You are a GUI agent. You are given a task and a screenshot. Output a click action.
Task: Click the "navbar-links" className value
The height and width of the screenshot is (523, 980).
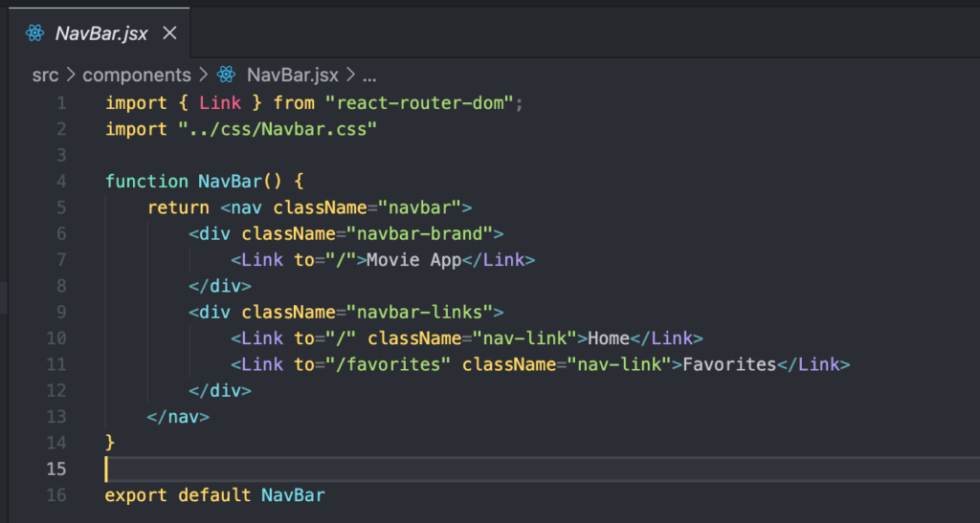click(420, 312)
